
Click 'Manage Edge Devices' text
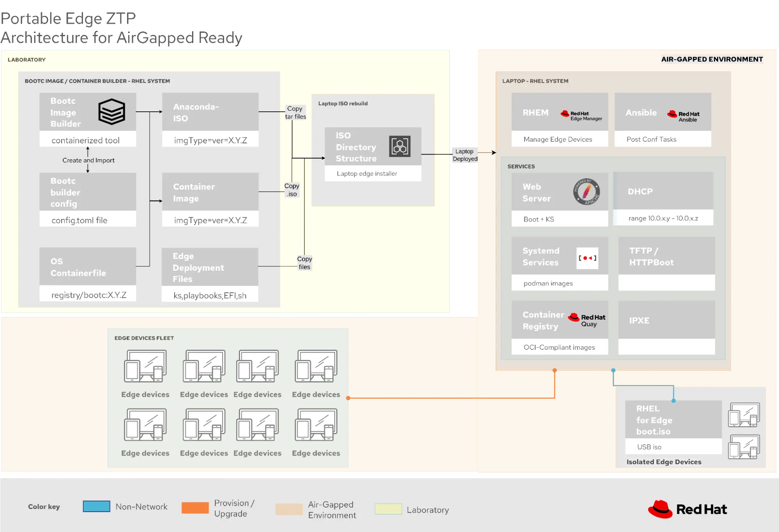(x=558, y=139)
